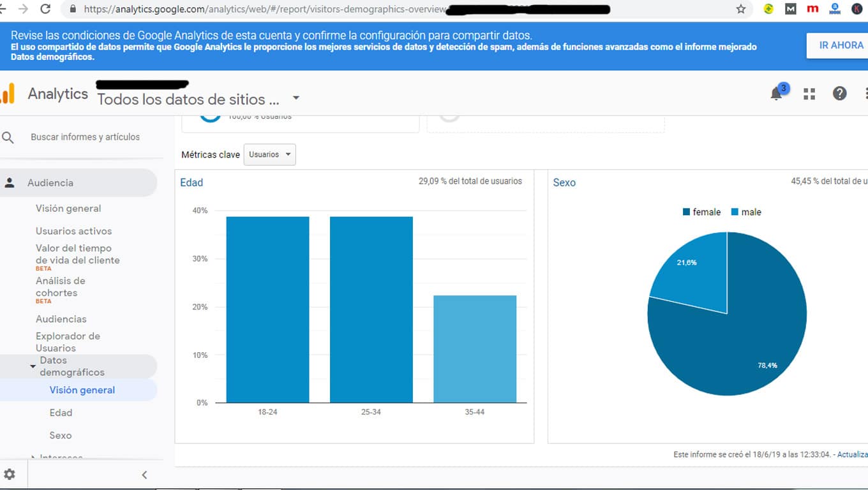Click the male legend color swatch
The image size is (868, 490).
click(x=735, y=212)
